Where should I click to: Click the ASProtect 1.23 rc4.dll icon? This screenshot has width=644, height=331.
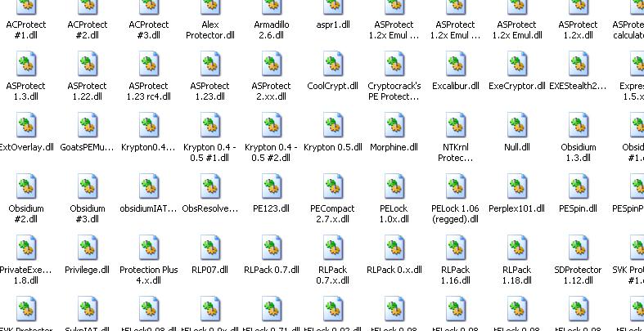(x=149, y=65)
